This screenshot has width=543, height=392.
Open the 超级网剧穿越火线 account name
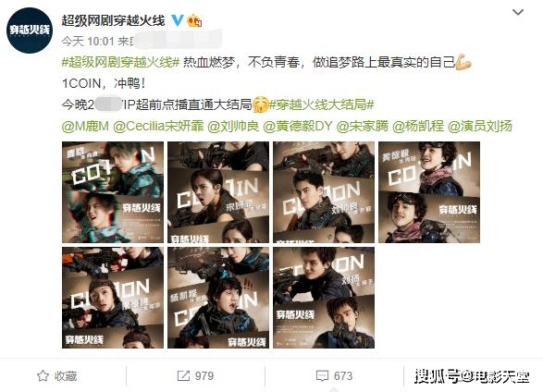coord(113,20)
